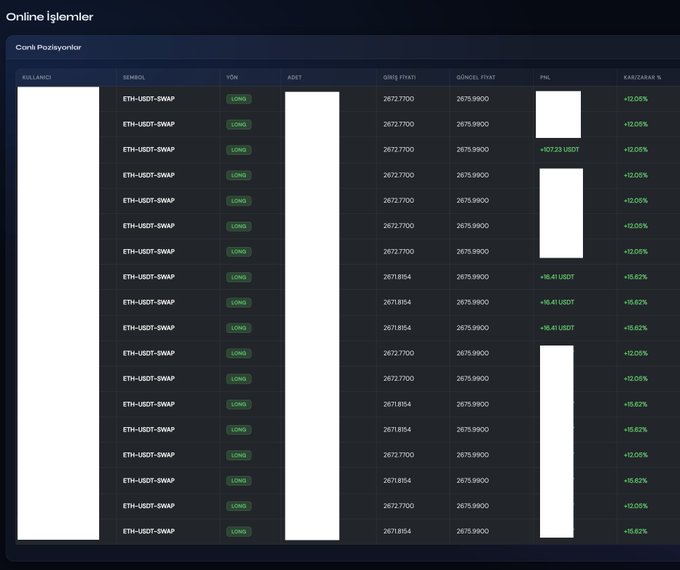Click the bottommost +16.41 USDT PNL value
680x570 pixels.
(x=557, y=328)
